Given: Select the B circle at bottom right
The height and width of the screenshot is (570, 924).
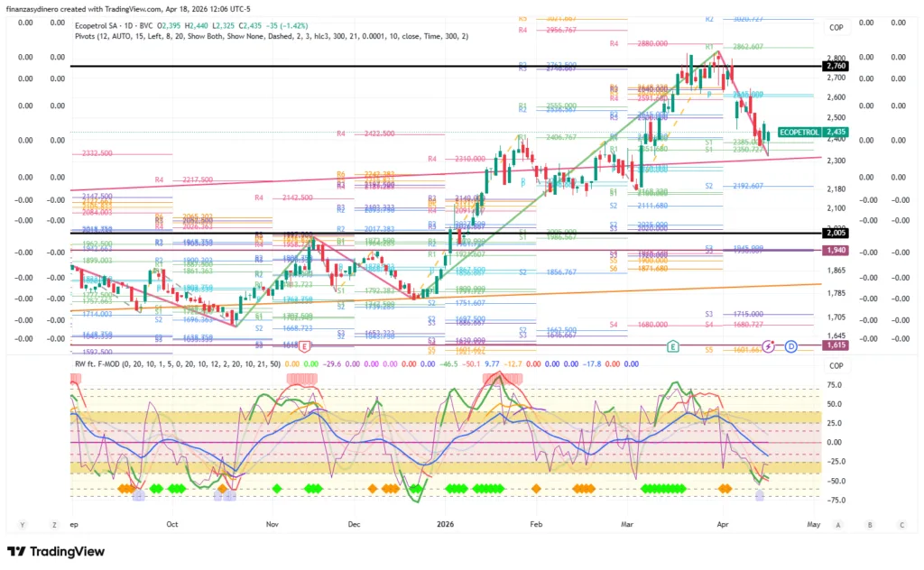Looking at the screenshot, I should click(x=870, y=524).
